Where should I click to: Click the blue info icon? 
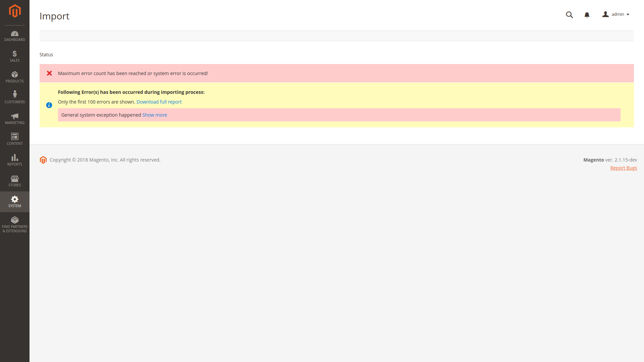pyautogui.click(x=49, y=105)
